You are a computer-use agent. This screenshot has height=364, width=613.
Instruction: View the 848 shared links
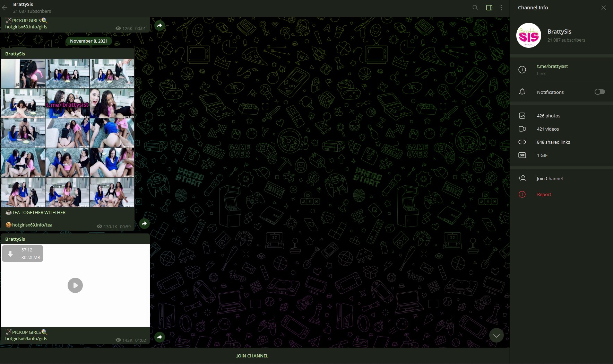553,142
